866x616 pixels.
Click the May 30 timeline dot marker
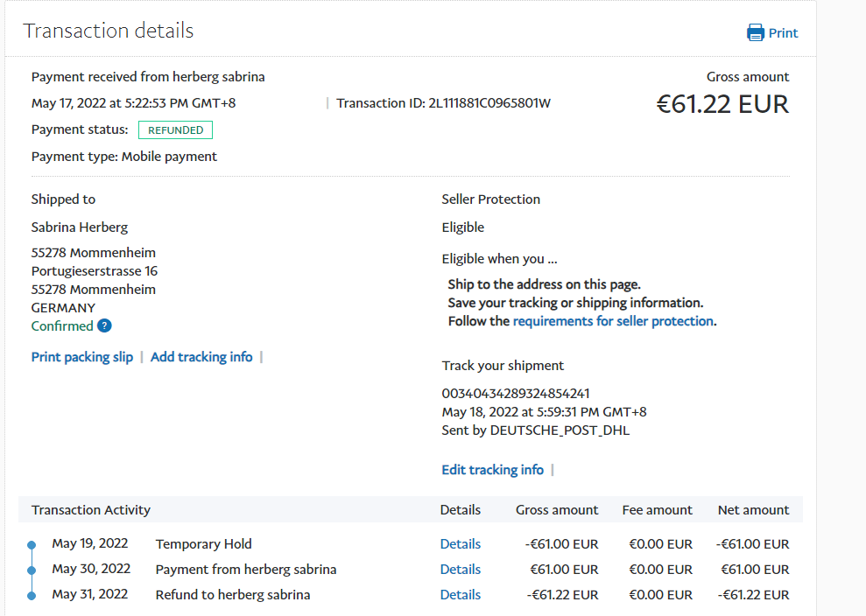[x=32, y=570]
